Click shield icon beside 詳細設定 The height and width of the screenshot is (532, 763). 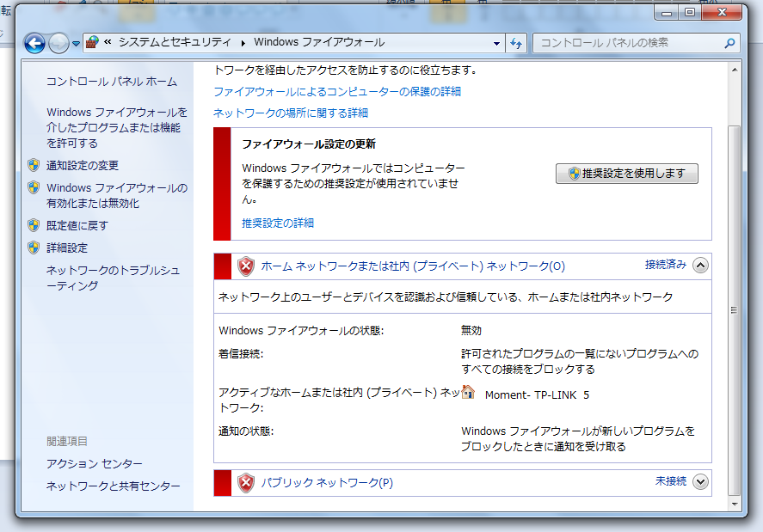(x=34, y=248)
